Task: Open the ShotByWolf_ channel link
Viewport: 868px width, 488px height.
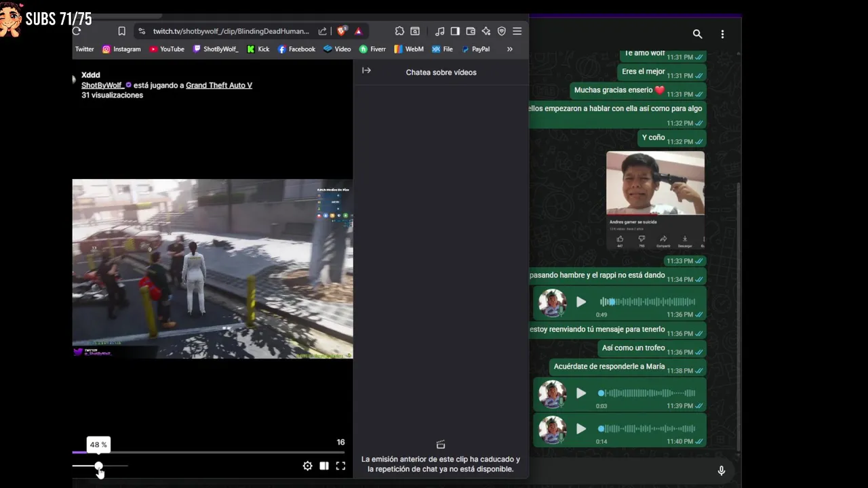Action: tap(102, 85)
